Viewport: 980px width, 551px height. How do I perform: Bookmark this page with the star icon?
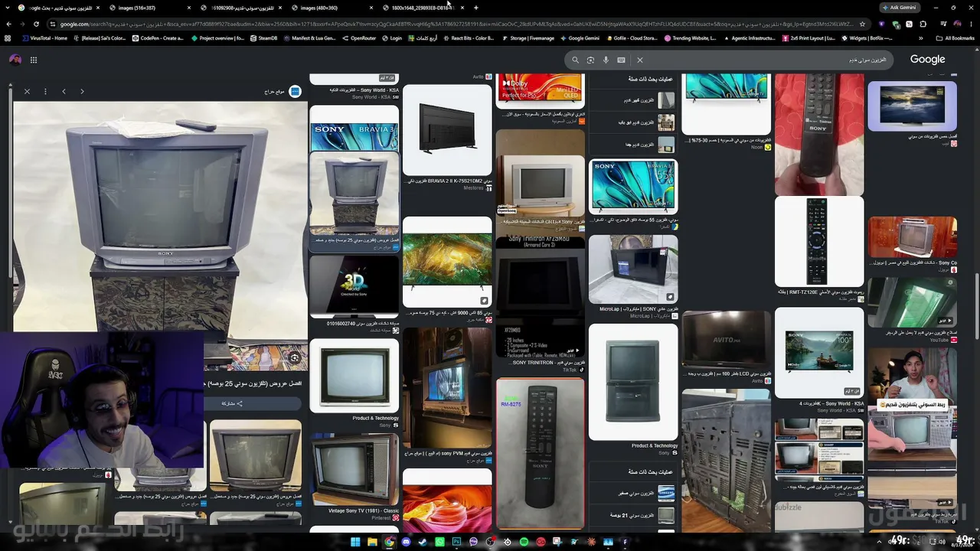point(862,24)
